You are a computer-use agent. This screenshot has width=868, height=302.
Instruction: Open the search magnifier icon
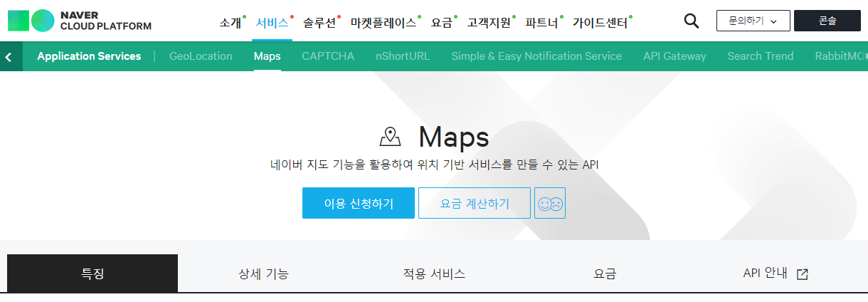click(x=691, y=21)
